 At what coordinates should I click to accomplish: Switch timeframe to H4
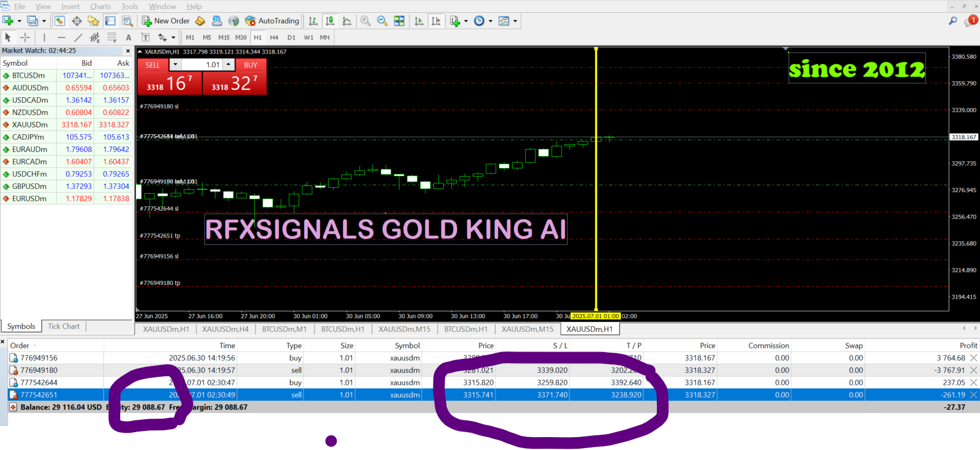(x=274, y=38)
